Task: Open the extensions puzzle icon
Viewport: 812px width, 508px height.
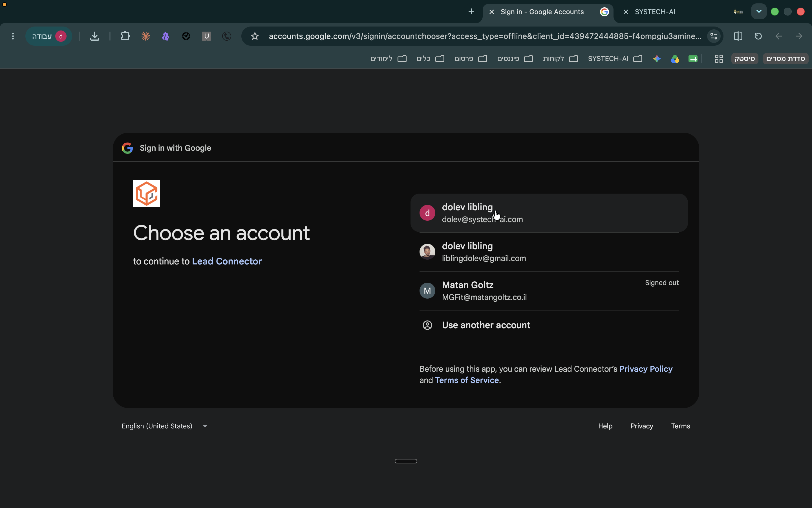Action: pos(125,36)
